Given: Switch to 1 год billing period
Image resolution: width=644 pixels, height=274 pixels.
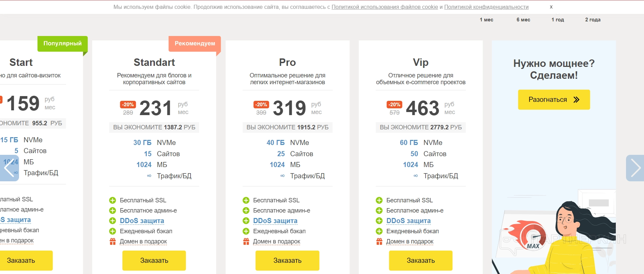Looking at the screenshot, I should pyautogui.click(x=557, y=20).
